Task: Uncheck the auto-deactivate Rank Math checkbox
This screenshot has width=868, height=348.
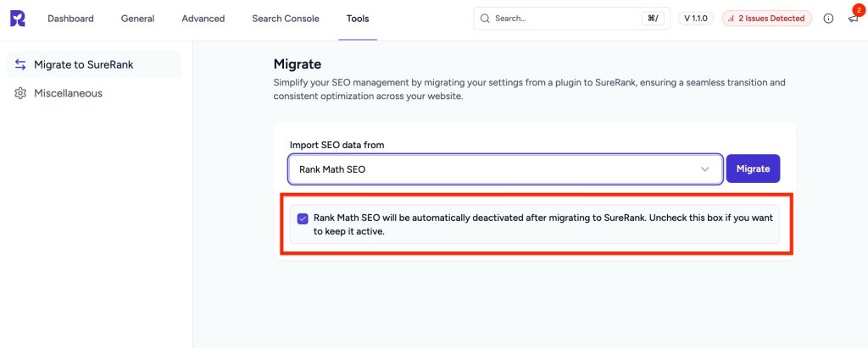Action: [x=303, y=218]
